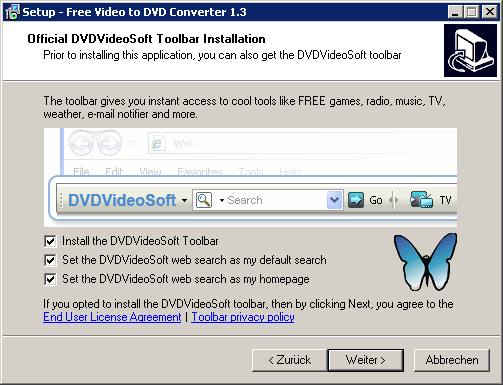The width and height of the screenshot is (503, 385).
Task: Click the magnifier search icon in toolbar preview
Action: [204, 200]
